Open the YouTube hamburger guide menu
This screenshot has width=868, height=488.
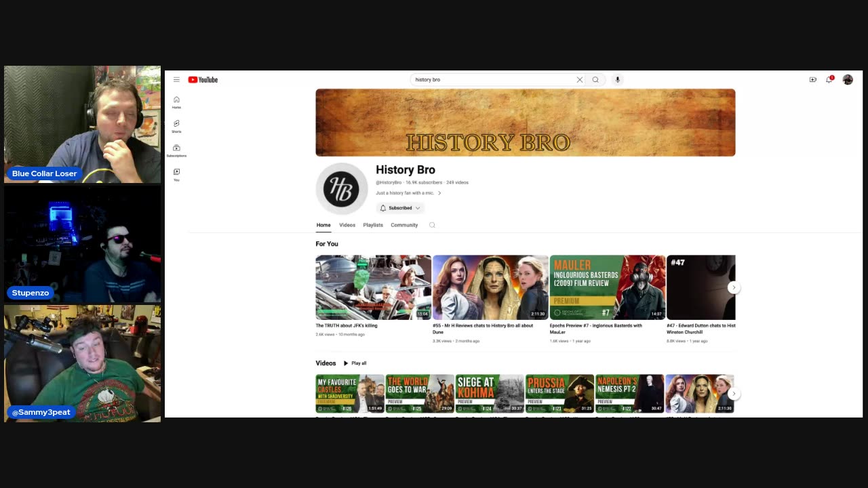click(176, 79)
